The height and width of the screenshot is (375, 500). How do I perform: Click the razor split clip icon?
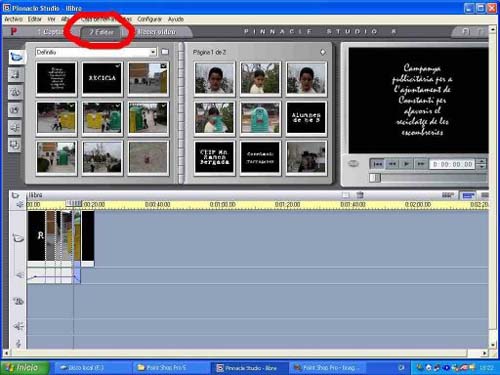pyautogui.click(x=346, y=195)
